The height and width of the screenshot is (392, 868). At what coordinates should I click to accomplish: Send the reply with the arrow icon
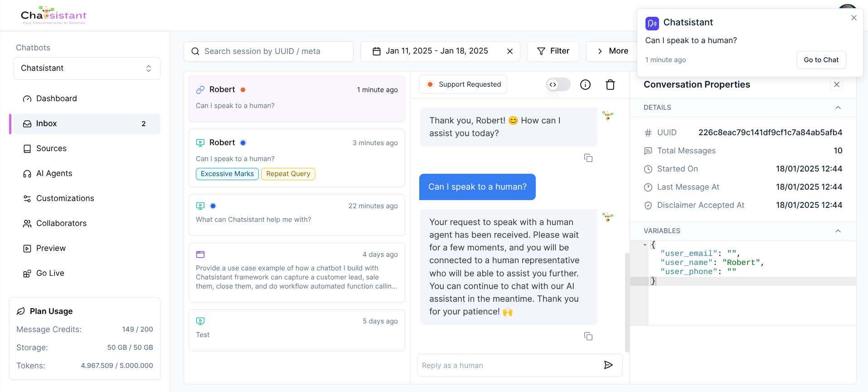tap(609, 365)
